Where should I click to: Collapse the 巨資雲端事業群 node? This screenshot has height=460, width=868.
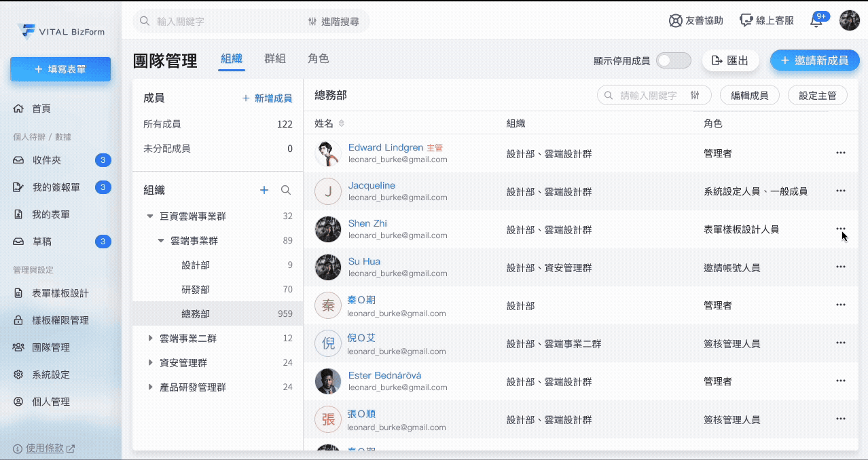coord(150,216)
